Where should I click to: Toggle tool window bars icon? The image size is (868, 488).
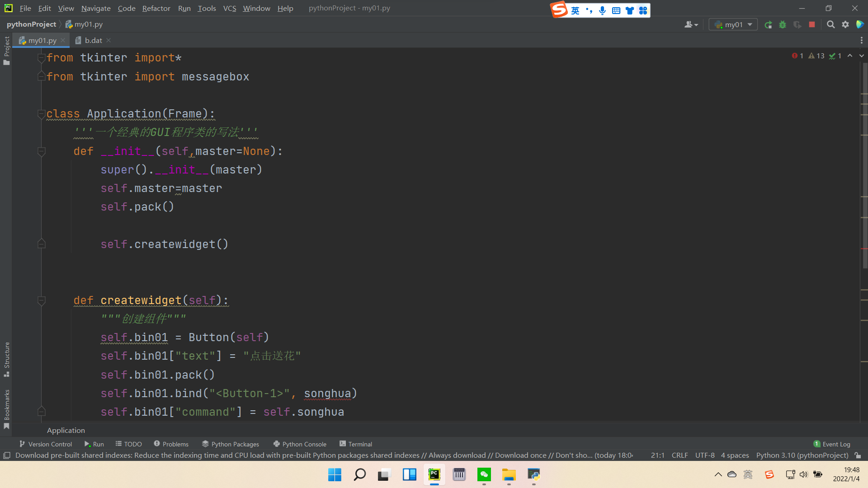7,455
